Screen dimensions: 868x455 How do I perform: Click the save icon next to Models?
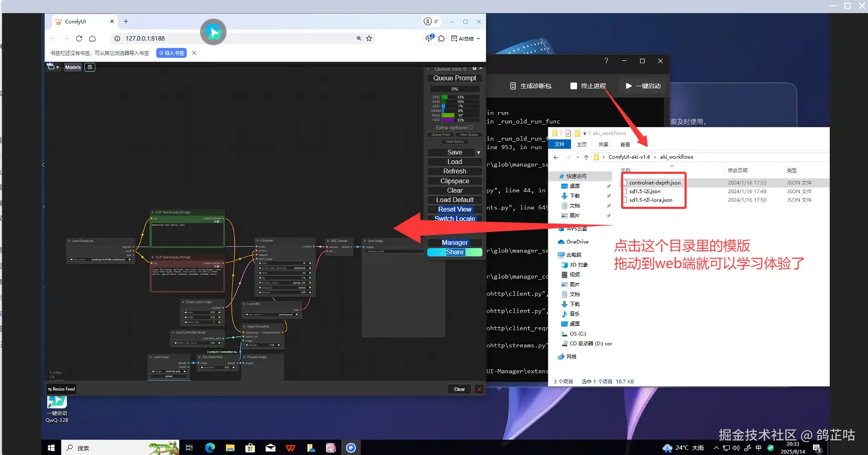[90, 67]
